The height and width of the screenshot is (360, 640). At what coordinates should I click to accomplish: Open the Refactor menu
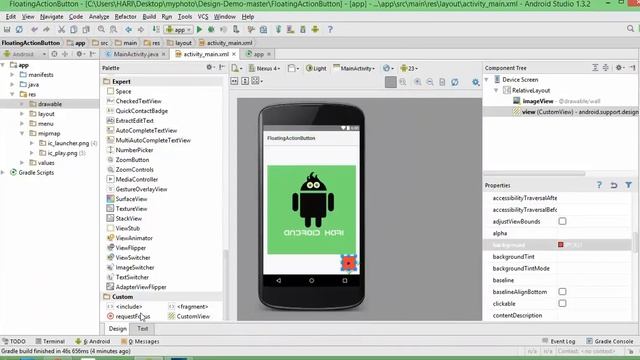[x=125, y=17]
